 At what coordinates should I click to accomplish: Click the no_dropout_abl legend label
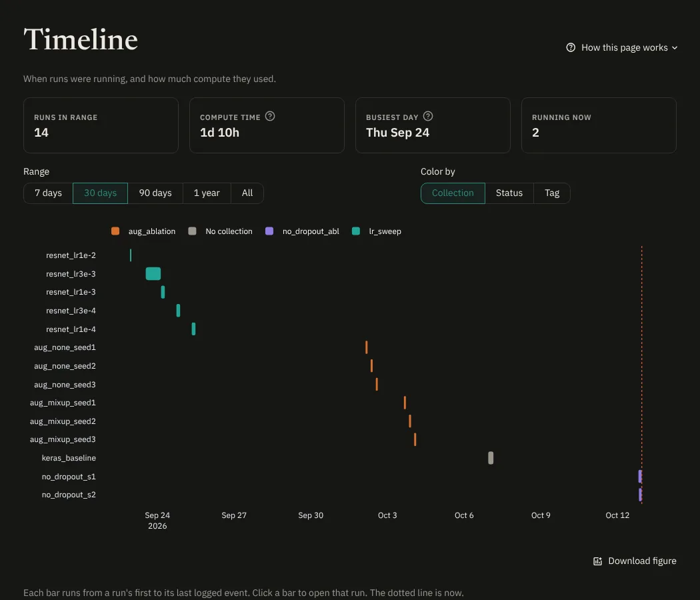311,231
